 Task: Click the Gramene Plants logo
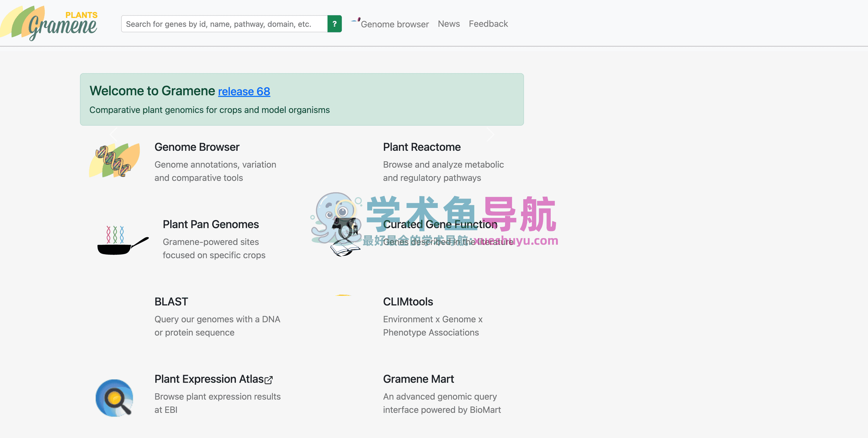coord(51,23)
